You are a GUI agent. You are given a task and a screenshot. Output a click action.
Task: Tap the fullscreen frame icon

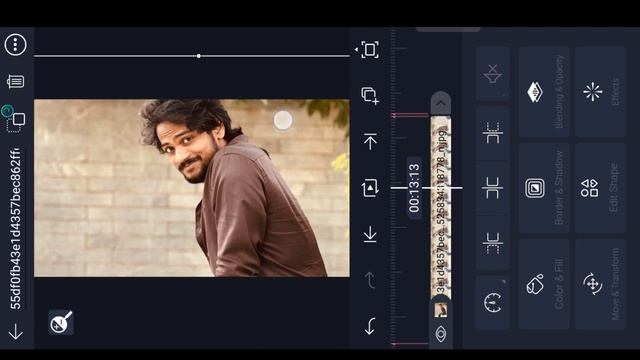(370, 50)
